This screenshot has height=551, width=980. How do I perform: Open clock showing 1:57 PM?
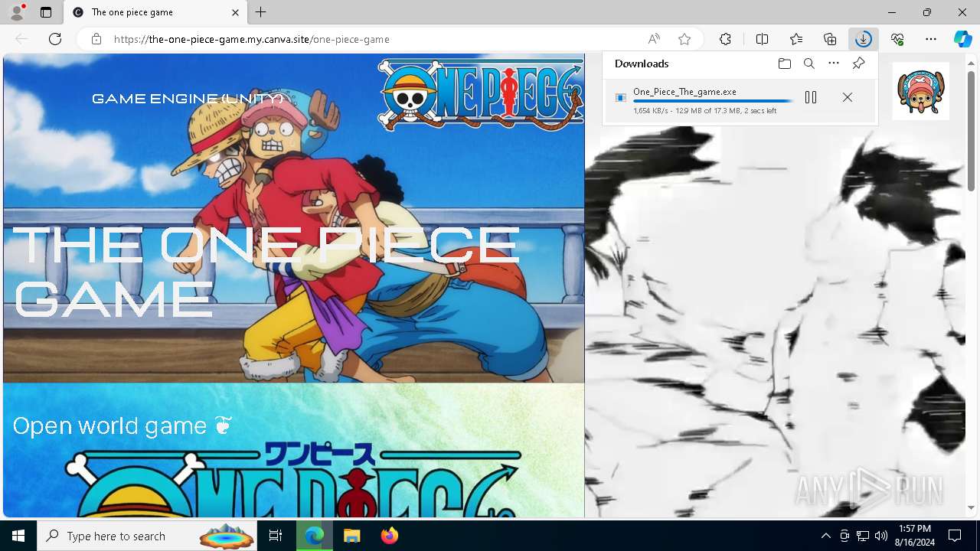coord(915,536)
